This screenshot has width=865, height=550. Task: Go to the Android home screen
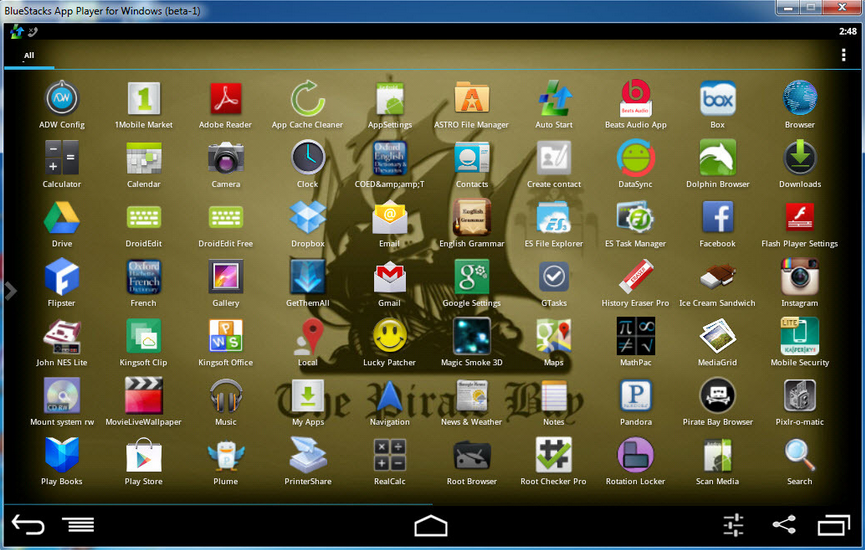click(x=431, y=525)
